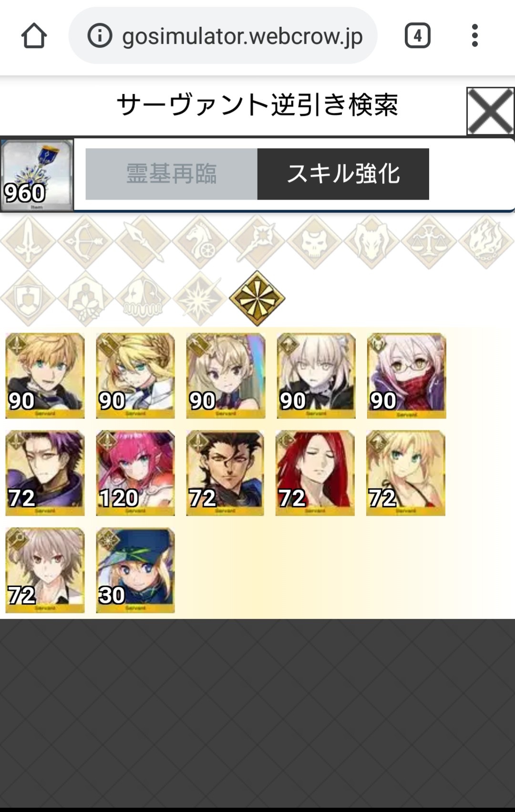Open the browser three-dot menu

click(474, 36)
